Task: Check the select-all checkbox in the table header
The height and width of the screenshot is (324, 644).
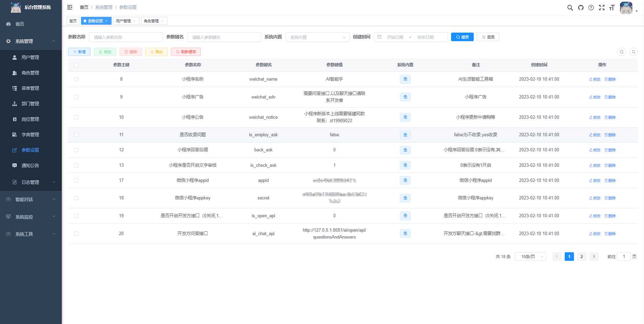Action: pos(76,65)
